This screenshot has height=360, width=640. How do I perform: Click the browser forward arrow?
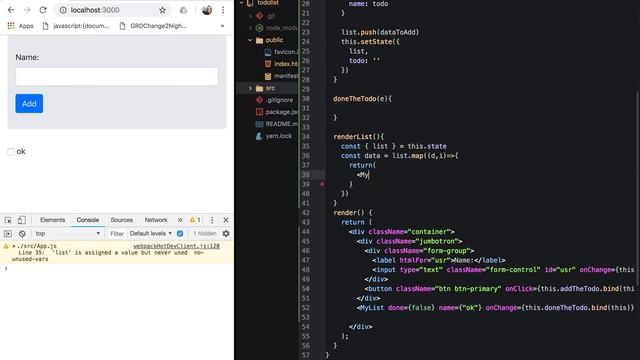pyautogui.click(x=27, y=10)
